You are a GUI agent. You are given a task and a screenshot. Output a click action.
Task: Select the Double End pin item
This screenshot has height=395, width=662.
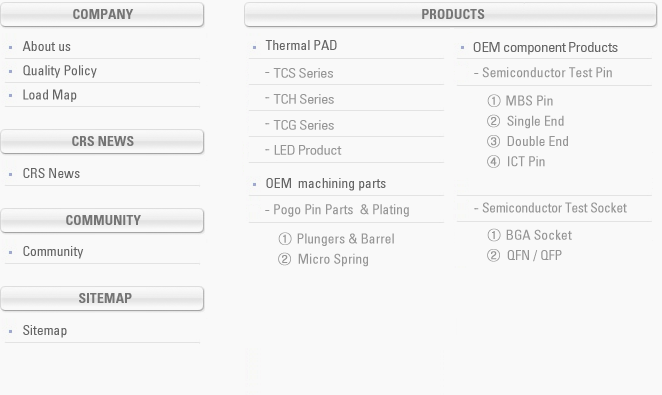537,141
